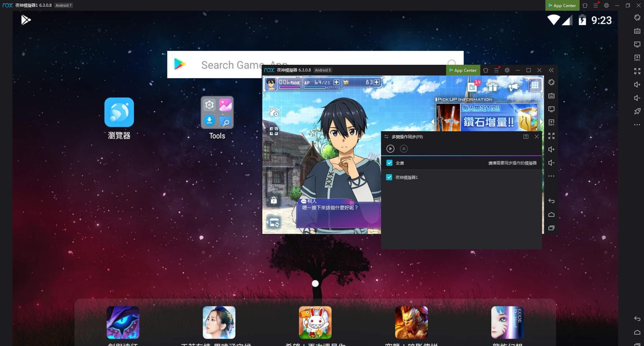Toggle the 全選 select-all checkbox

pyautogui.click(x=389, y=163)
